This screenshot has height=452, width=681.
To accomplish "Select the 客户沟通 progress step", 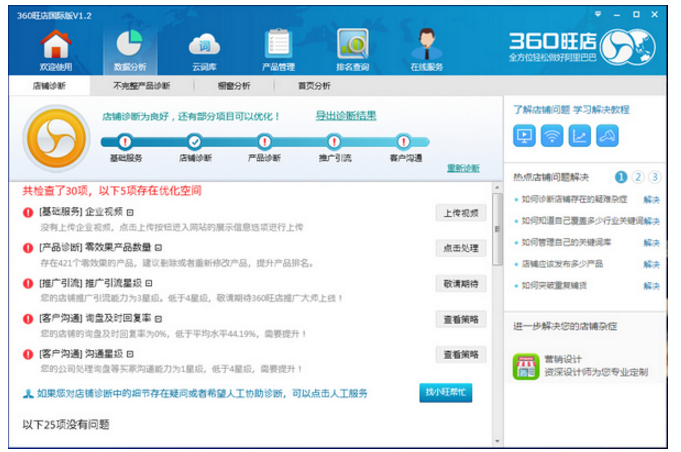I will (x=403, y=142).
